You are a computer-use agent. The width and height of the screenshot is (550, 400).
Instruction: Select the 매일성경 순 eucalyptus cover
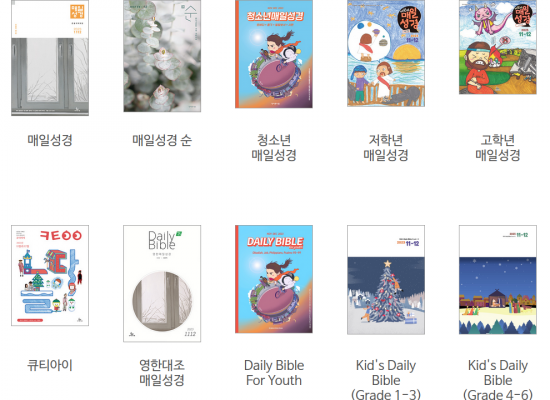tap(162, 56)
